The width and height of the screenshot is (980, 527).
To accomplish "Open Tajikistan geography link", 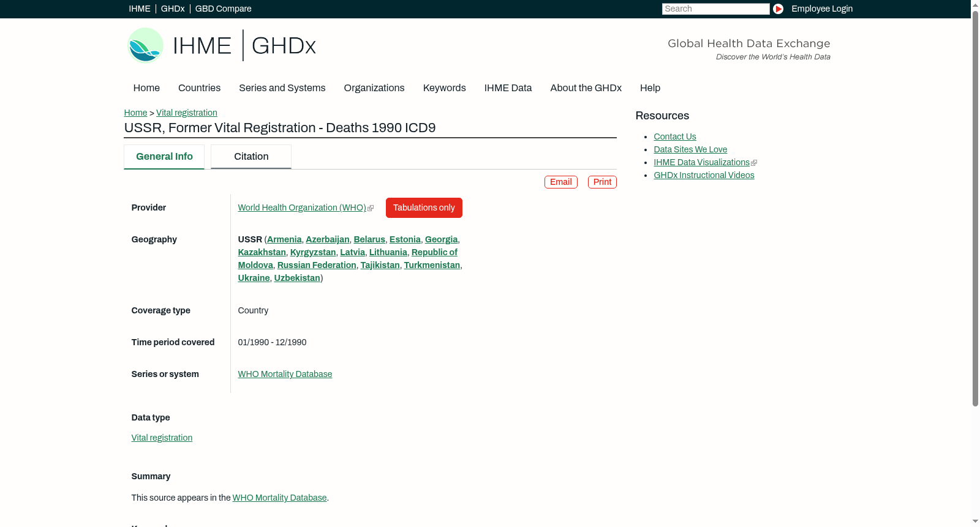I will pyautogui.click(x=380, y=266).
